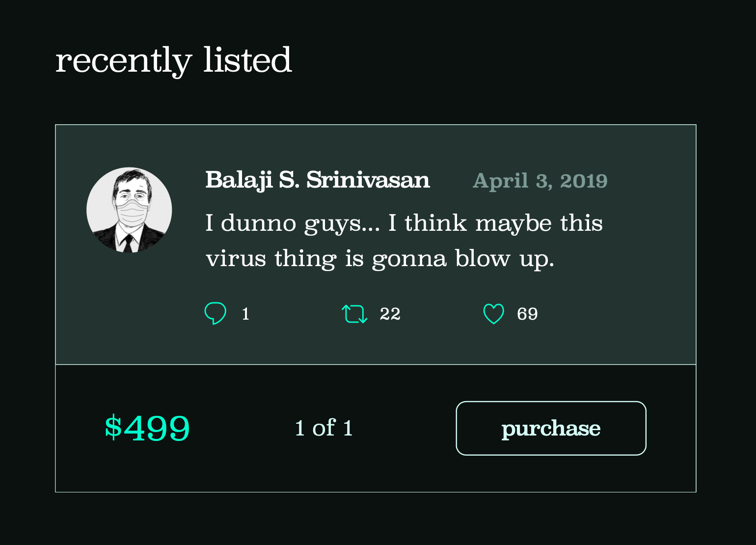This screenshot has height=545, width=756.
Task: Click the "1 of 1" edition label
Action: pos(324,428)
